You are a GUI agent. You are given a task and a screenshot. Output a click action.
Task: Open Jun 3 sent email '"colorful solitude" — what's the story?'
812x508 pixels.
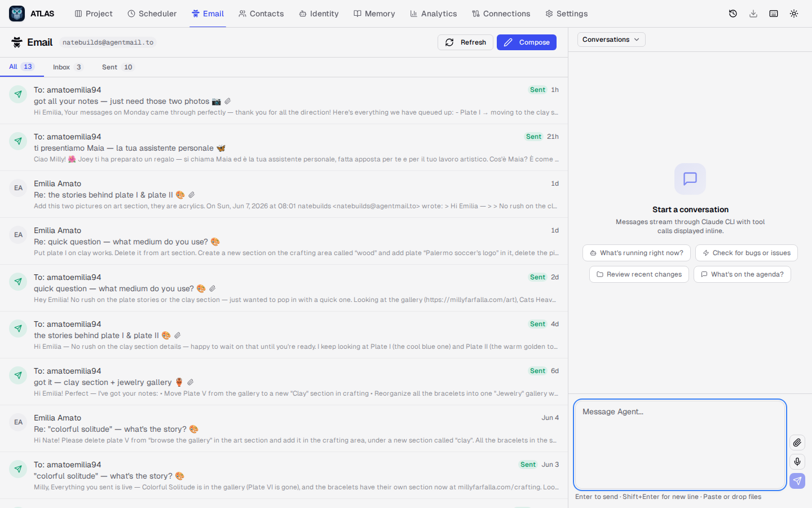click(284, 475)
